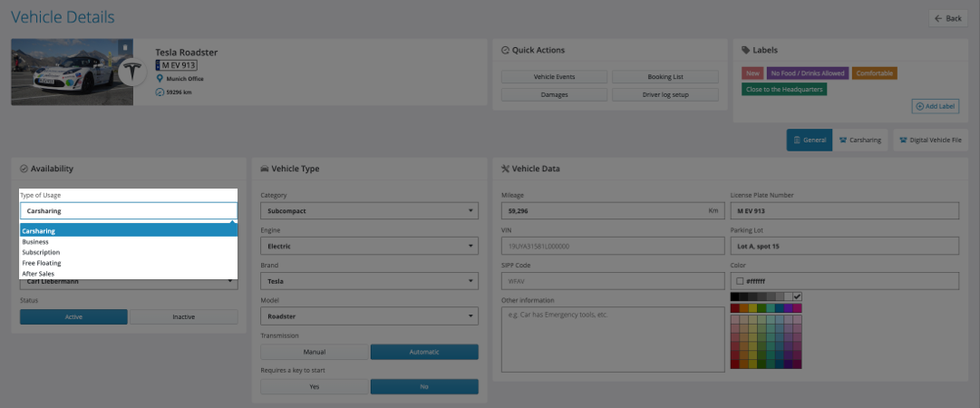This screenshot has width=980, height=408.
Task: Click the New label tag
Action: coord(752,73)
